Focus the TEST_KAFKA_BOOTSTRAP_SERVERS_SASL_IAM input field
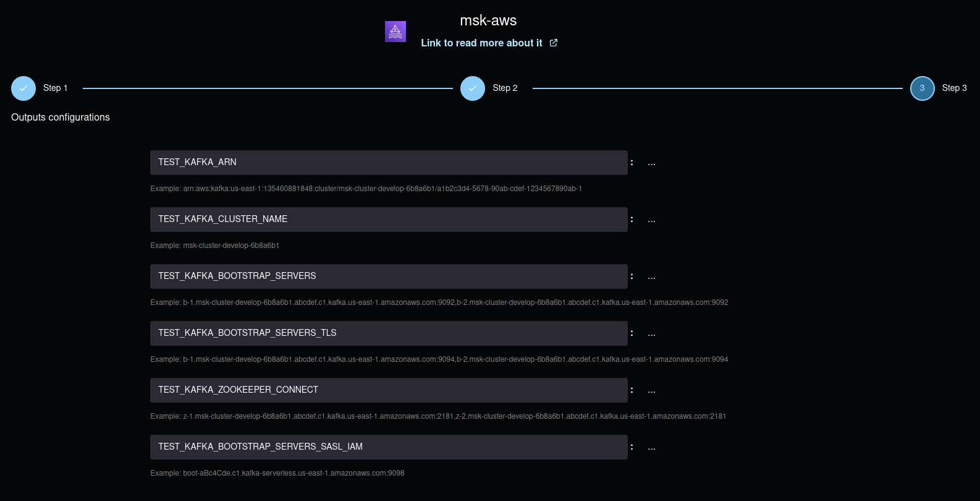 (389, 447)
